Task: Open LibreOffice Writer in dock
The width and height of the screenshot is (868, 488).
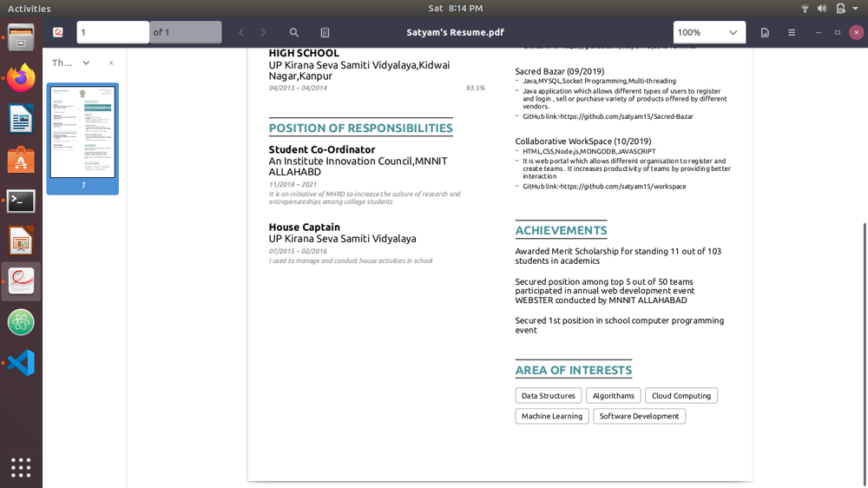Action: point(21,119)
